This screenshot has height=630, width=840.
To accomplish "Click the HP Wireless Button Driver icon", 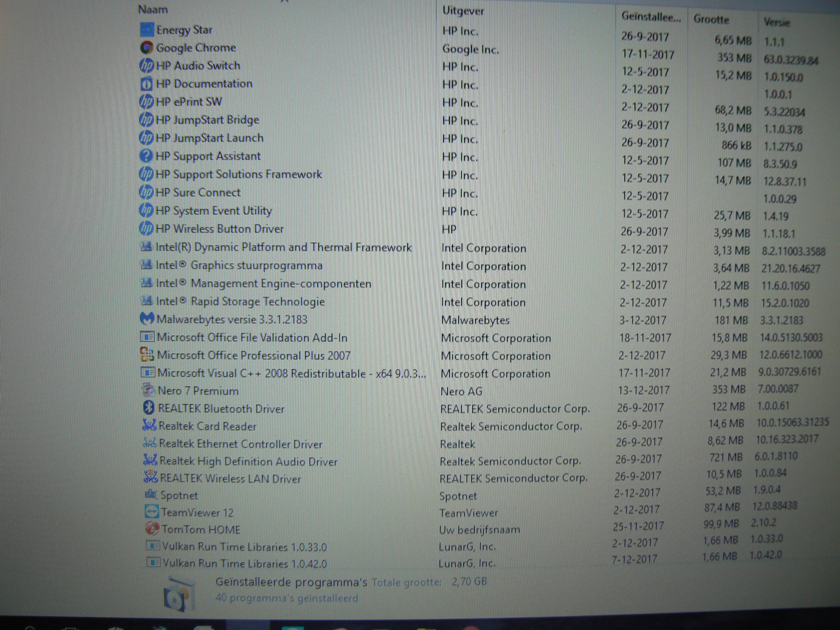I will click(x=146, y=228).
